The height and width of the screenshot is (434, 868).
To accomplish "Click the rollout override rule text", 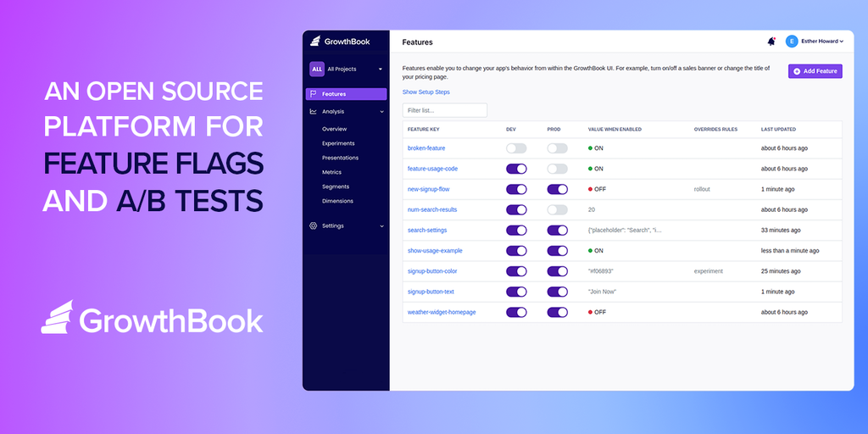I will 702,189.
